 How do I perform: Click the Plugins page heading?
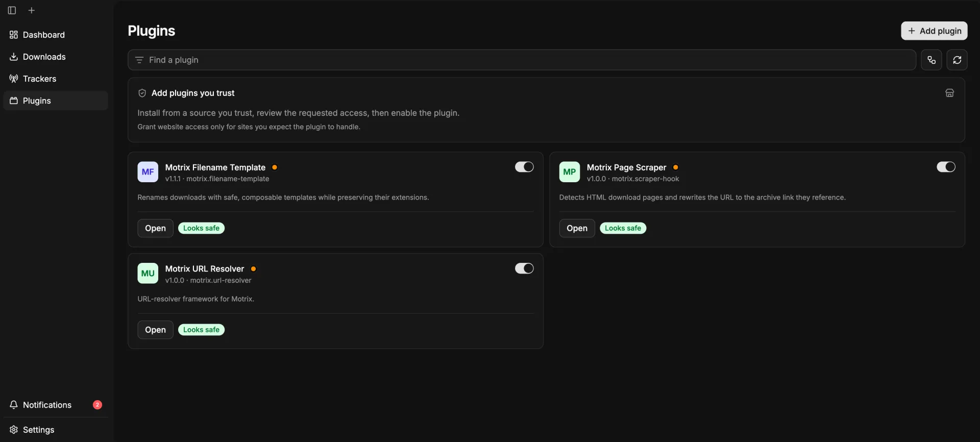(x=152, y=31)
